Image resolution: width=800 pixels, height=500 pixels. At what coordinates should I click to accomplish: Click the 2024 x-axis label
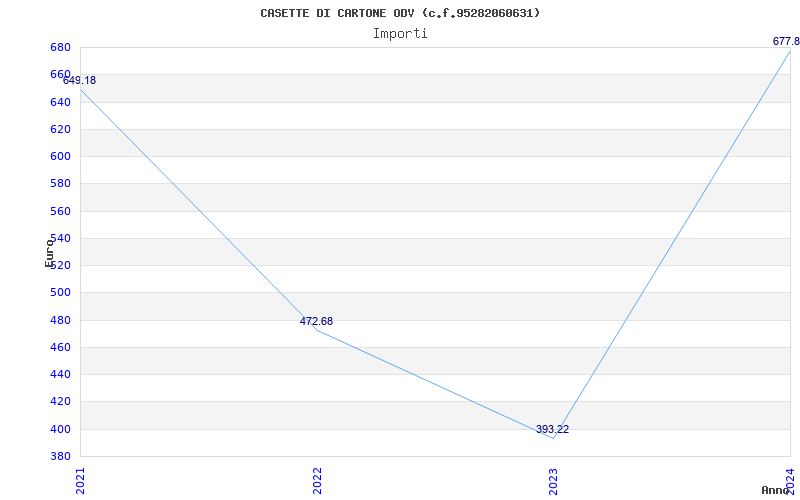tap(790, 481)
